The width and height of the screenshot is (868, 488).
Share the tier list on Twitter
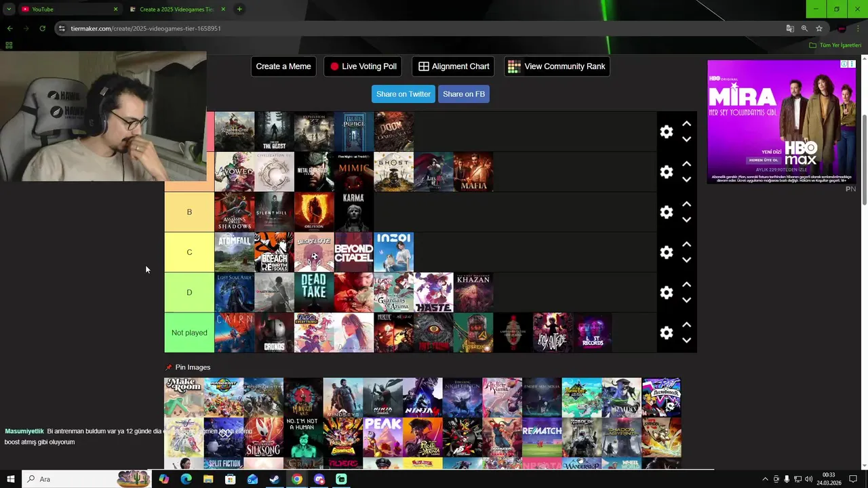coord(403,94)
